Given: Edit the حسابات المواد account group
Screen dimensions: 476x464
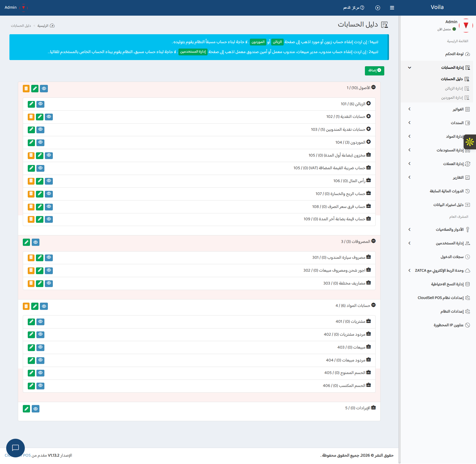Looking at the screenshot, I should [x=35, y=306].
